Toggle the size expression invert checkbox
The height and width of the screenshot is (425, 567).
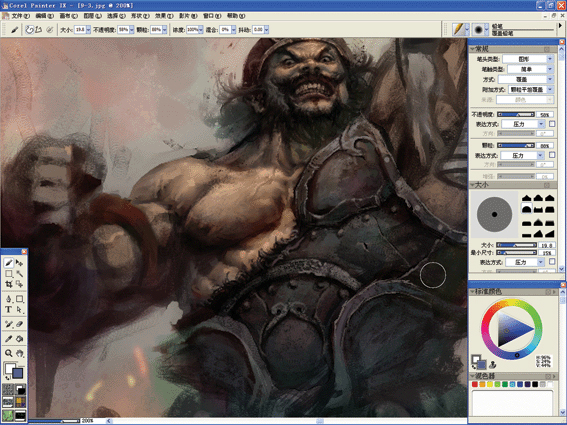(x=552, y=262)
